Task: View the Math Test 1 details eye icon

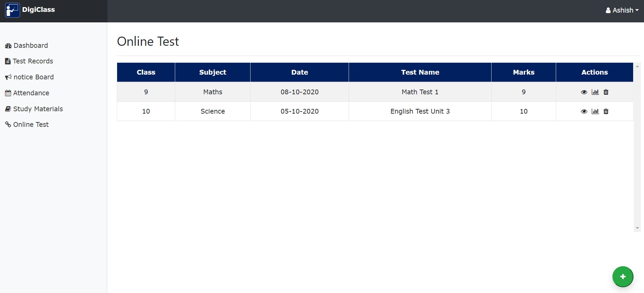Action: (x=584, y=92)
